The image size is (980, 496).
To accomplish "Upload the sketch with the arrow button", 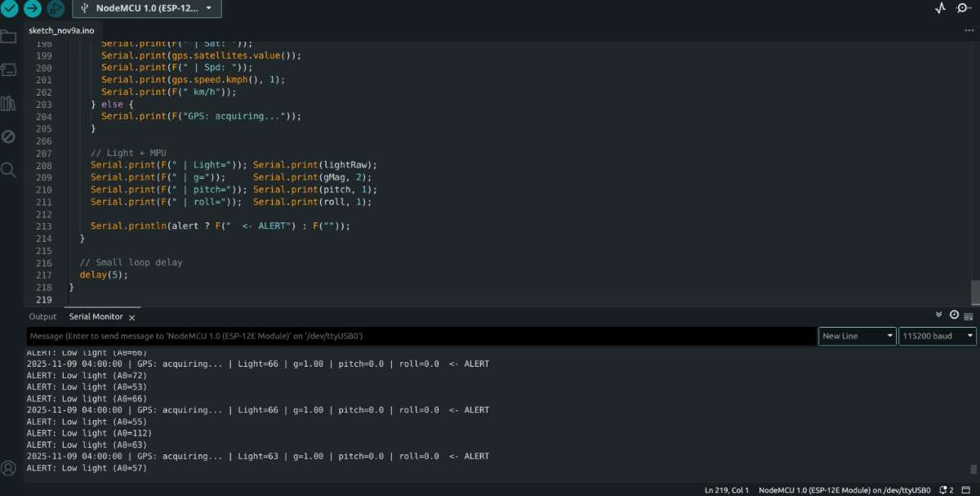I will [x=33, y=8].
